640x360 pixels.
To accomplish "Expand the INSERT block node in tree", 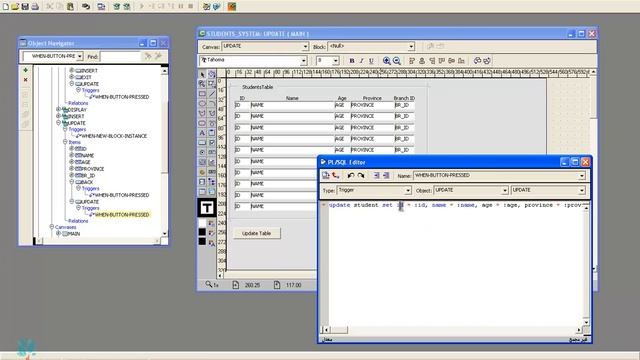I will (x=58, y=116).
